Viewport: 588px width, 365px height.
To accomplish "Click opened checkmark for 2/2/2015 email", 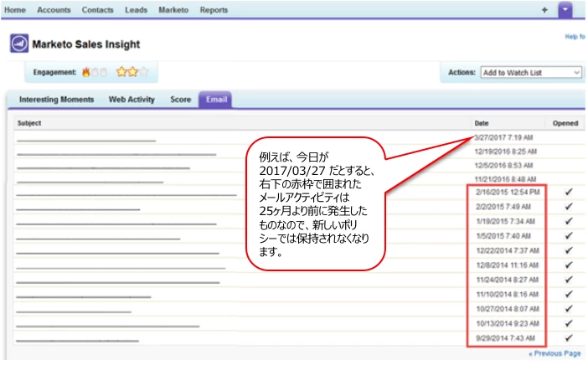I will click(569, 207).
